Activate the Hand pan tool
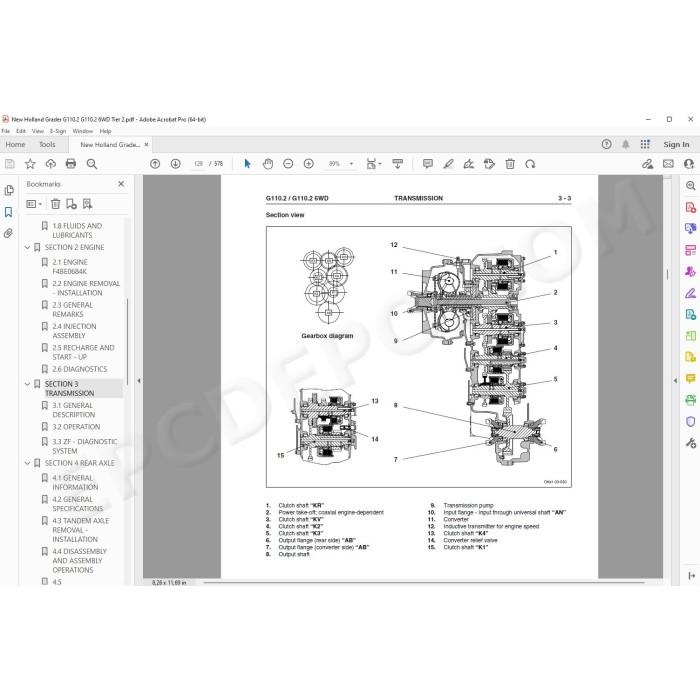 pyautogui.click(x=268, y=164)
